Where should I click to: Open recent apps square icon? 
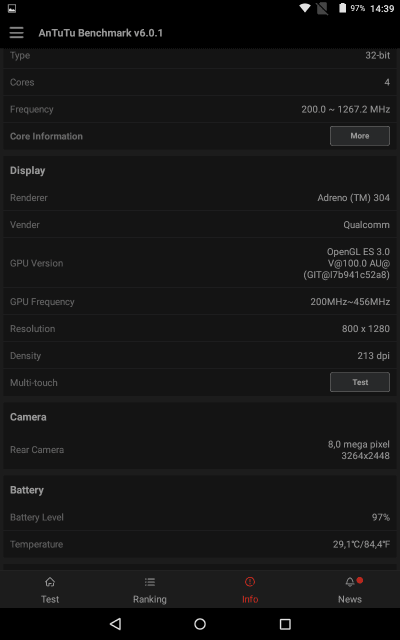point(285,624)
